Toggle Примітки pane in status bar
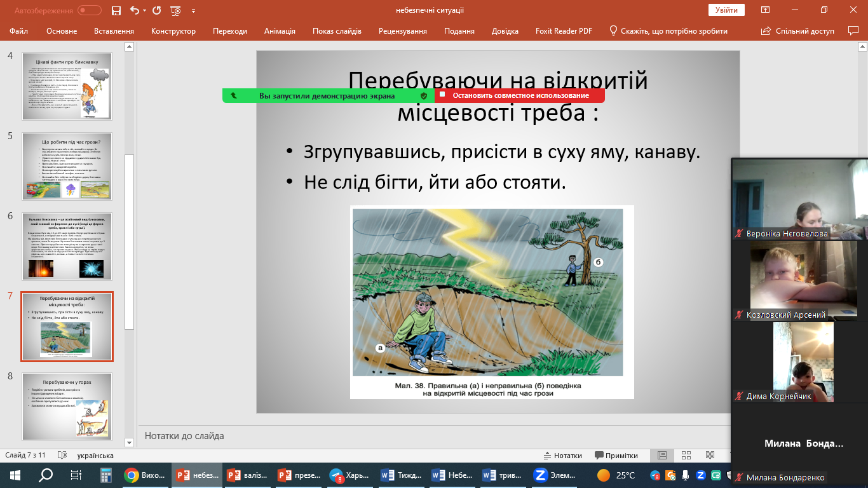 [x=616, y=456]
